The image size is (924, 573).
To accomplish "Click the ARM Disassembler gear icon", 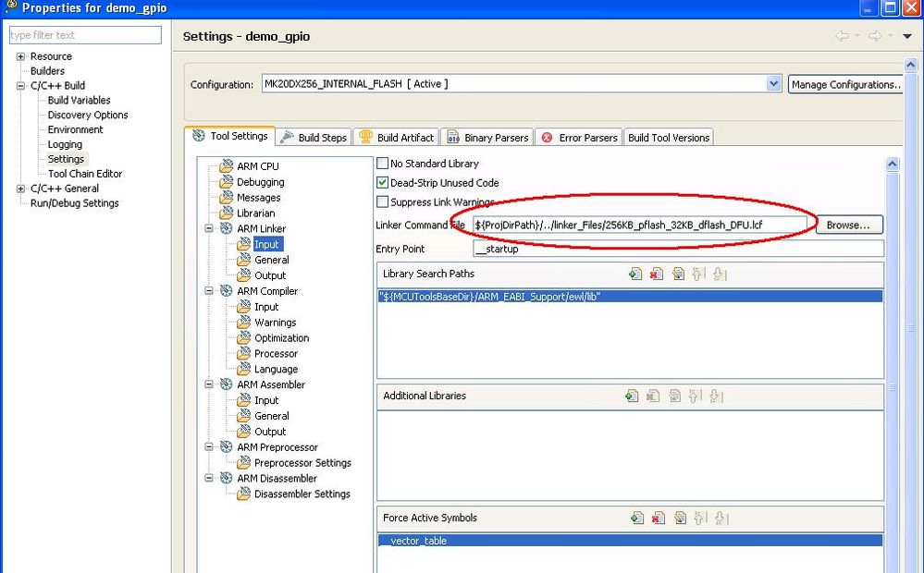I will tap(227, 478).
